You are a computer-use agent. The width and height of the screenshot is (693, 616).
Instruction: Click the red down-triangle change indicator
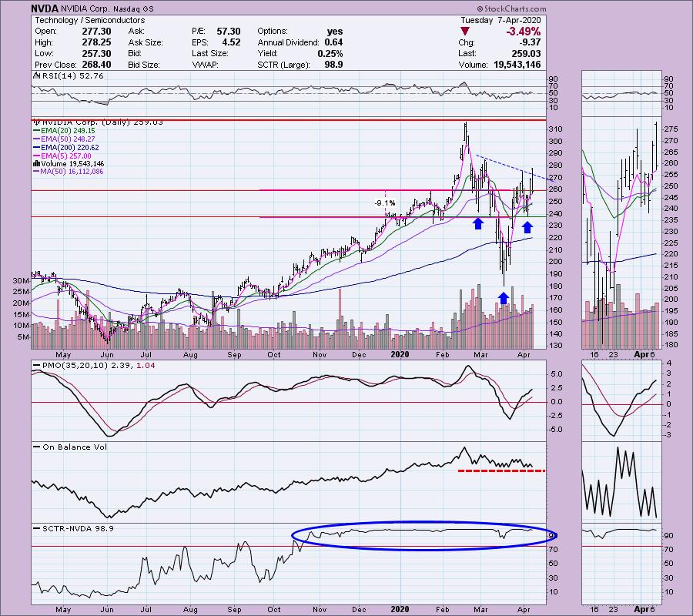[x=464, y=32]
